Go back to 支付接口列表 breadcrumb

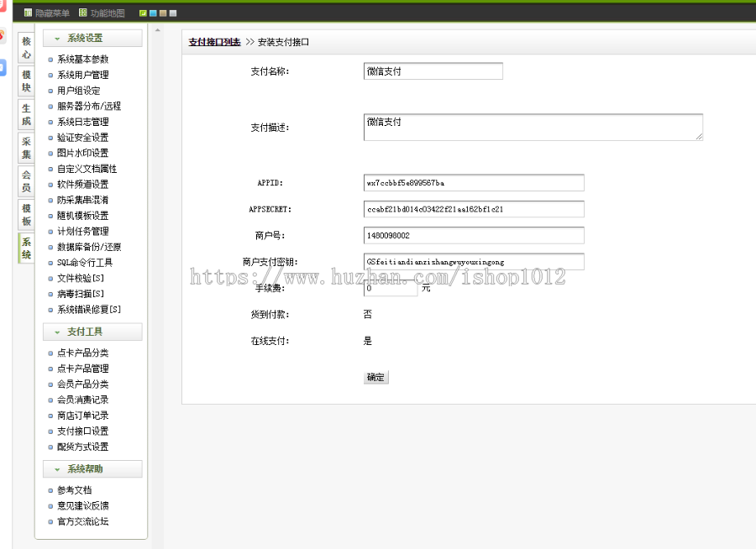[x=214, y=42]
